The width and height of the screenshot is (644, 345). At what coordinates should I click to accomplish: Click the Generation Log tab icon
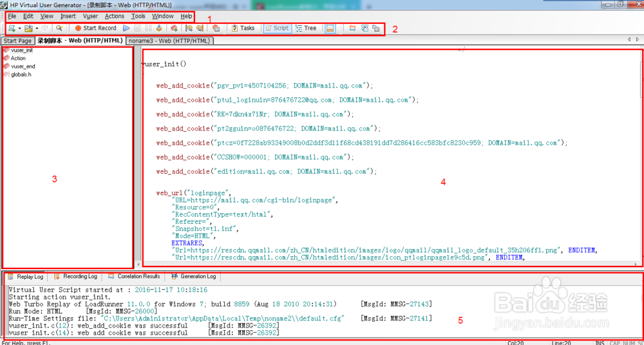click(174, 276)
